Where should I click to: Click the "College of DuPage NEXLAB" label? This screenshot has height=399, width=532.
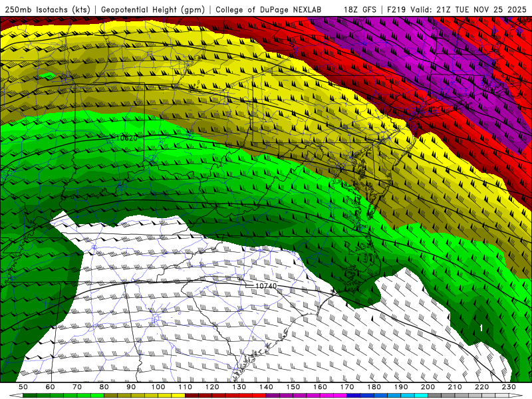(x=269, y=9)
